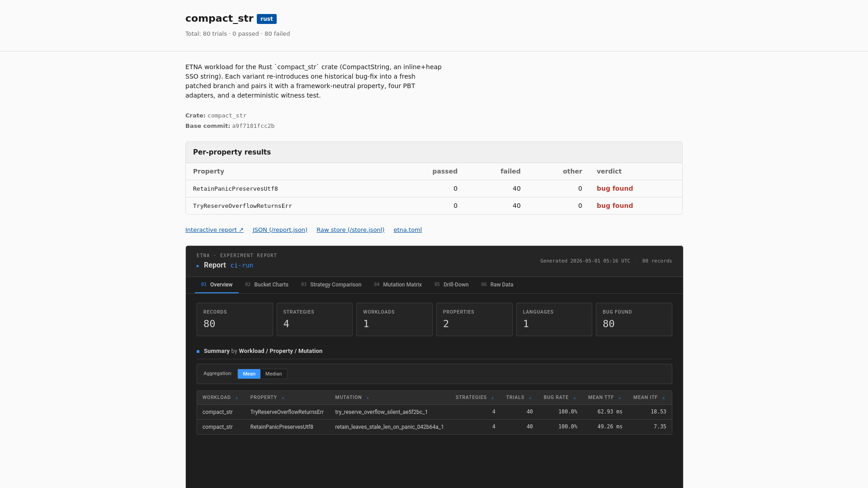Switch to the Overview tab
This screenshot has height=488, width=868.
pyautogui.click(x=217, y=285)
